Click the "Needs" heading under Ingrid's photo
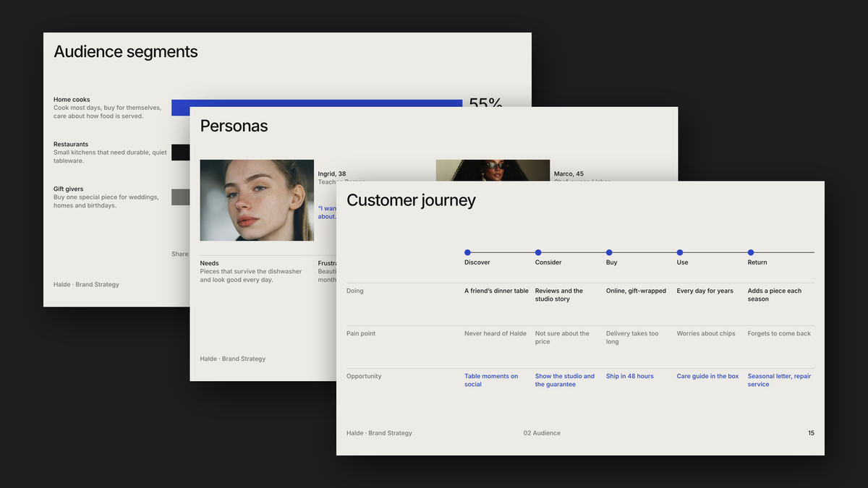This screenshot has height=488, width=868. pyautogui.click(x=210, y=263)
